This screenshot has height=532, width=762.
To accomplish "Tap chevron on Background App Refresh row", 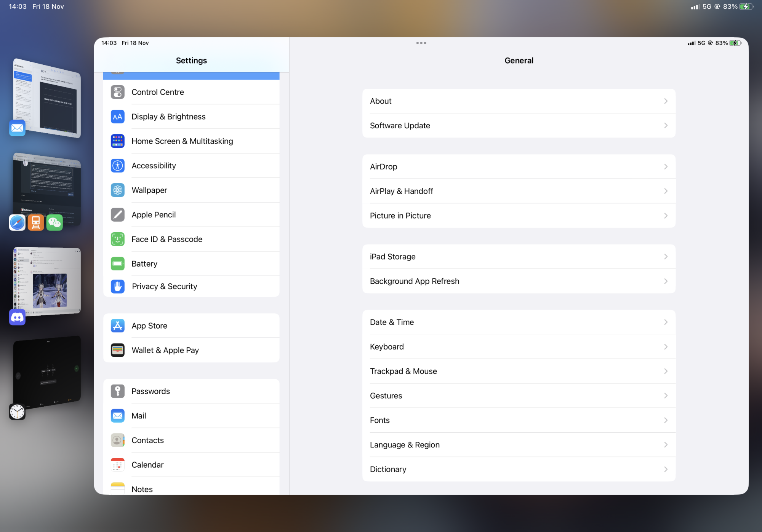I will (666, 281).
